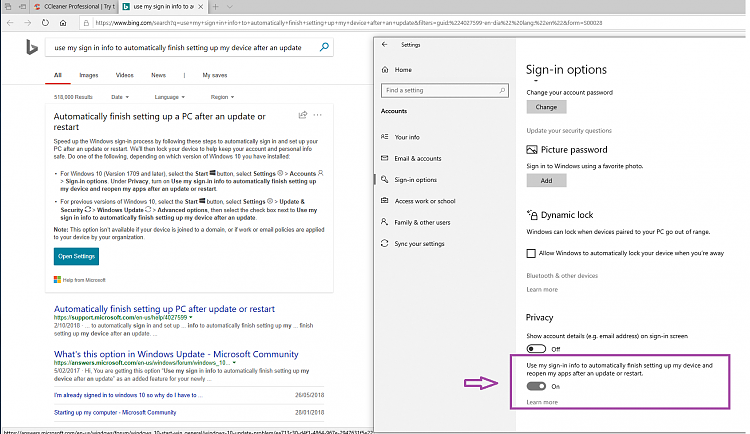750x434 pixels.
Task: Click the Change password button
Action: pyautogui.click(x=546, y=107)
